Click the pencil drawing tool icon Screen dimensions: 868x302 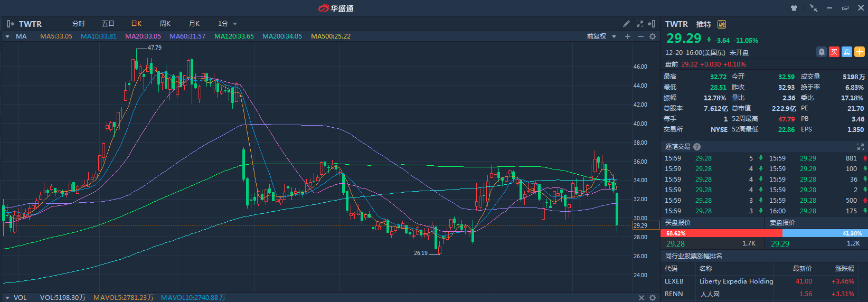[626, 24]
